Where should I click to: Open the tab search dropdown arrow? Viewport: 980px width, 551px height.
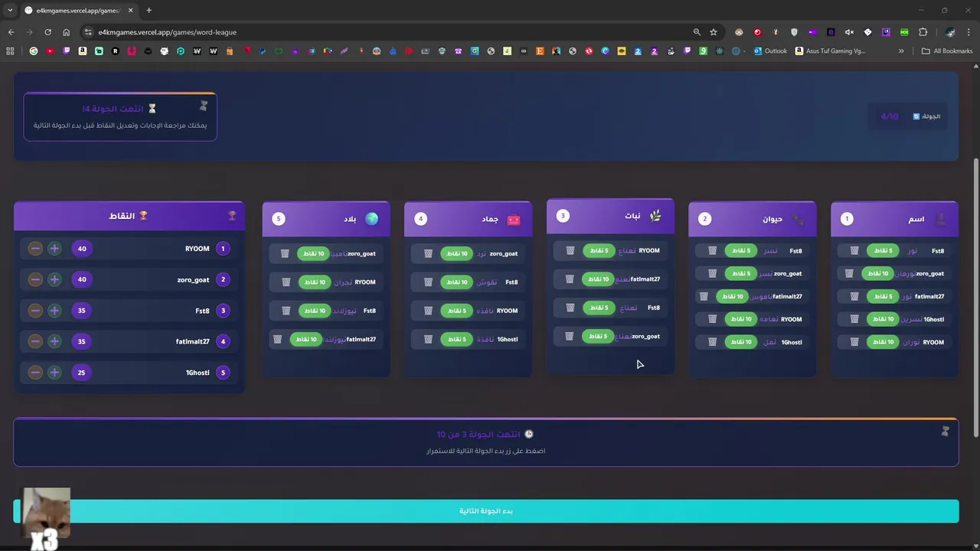point(10,10)
